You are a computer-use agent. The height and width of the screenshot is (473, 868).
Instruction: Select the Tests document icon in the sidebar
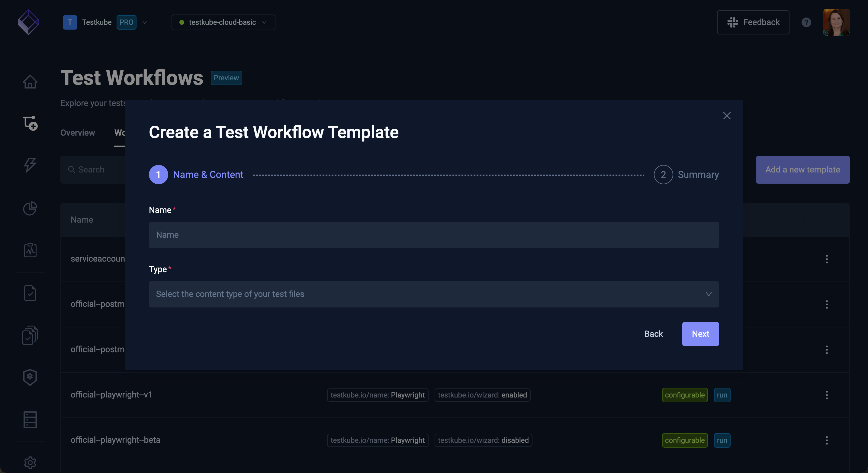click(30, 293)
